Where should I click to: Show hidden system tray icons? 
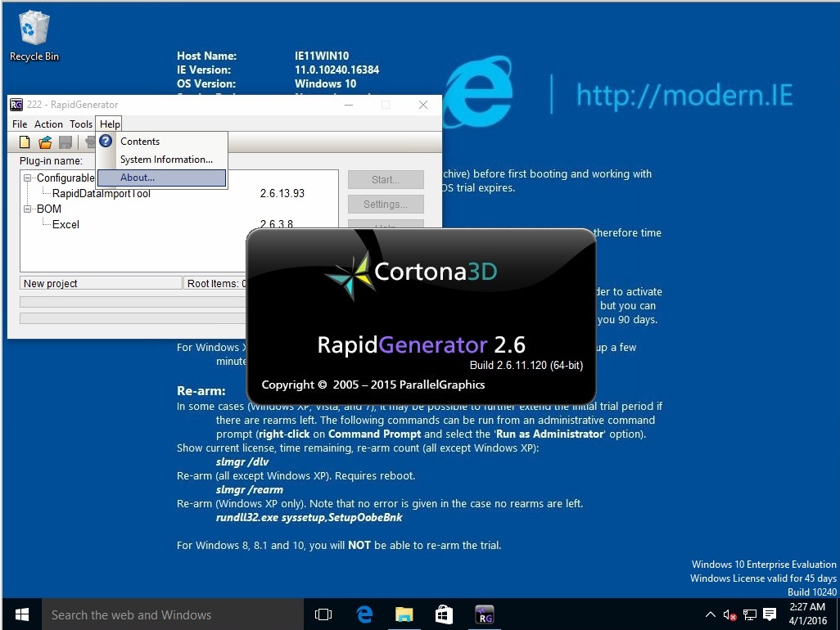pos(711,614)
